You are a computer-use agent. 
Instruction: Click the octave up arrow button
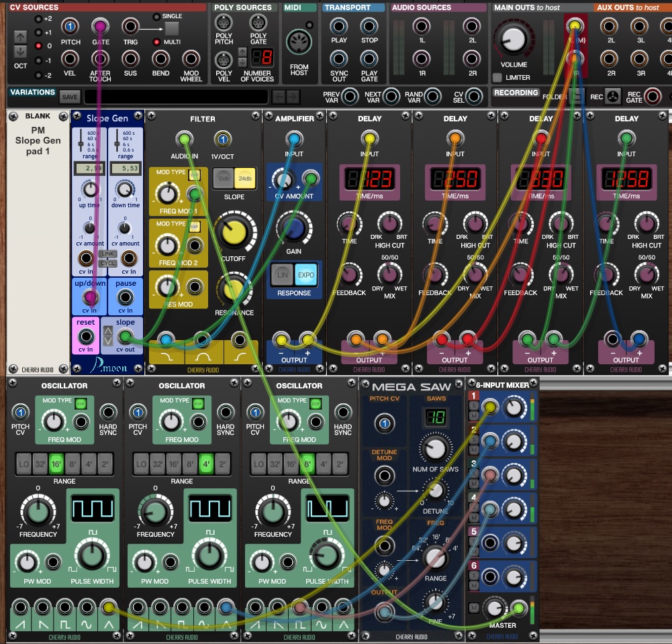click(21, 36)
